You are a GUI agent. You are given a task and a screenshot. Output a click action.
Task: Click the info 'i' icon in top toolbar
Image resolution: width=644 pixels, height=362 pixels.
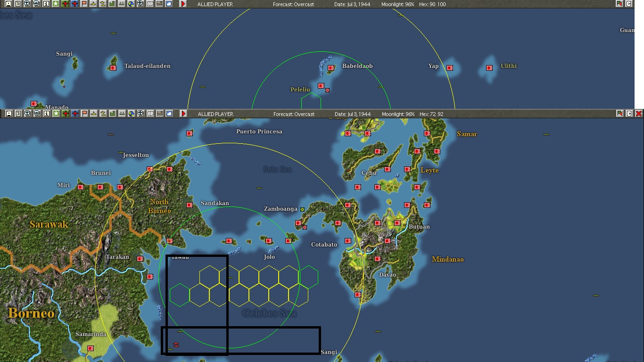click(x=46, y=4)
